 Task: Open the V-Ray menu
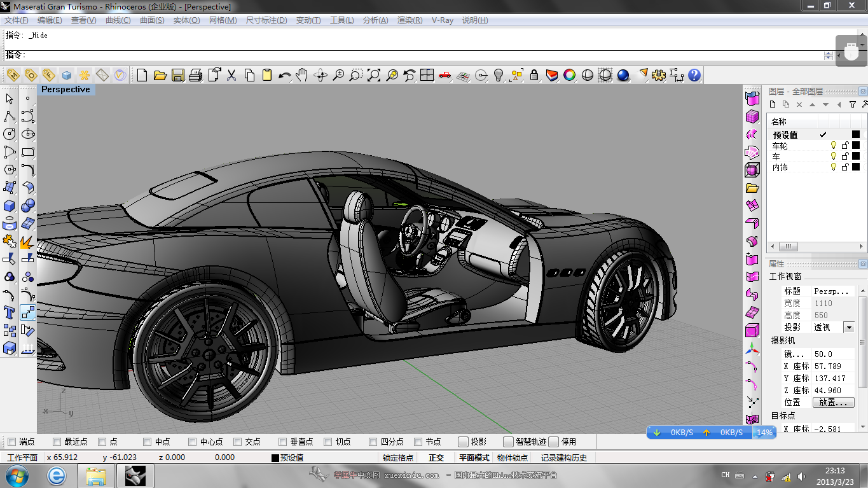click(x=443, y=20)
